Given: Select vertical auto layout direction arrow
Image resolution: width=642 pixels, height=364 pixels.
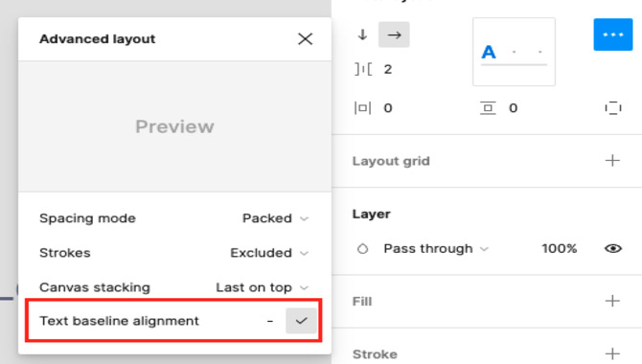Looking at the screenshot, I should click(x=362, y=34).
